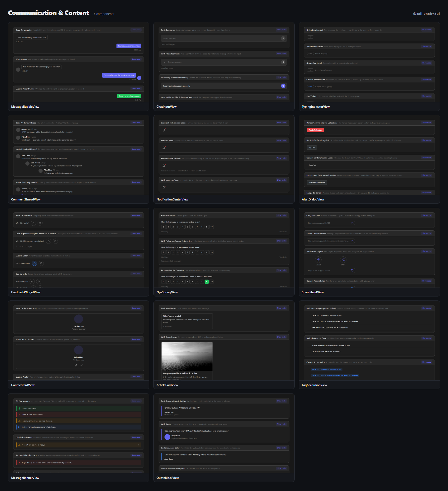Click the Share target circle icon
The image size is (448, 491).
[343, 260]
